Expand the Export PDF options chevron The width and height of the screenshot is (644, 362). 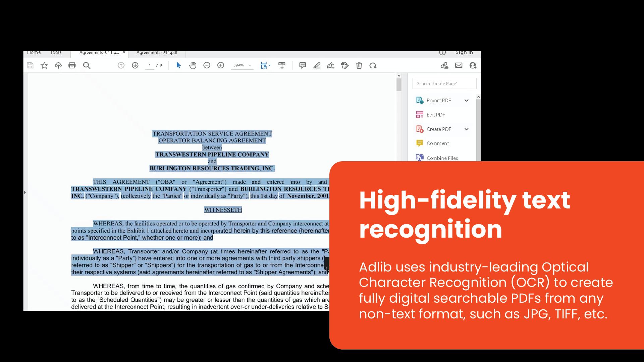tap(467, 100)
